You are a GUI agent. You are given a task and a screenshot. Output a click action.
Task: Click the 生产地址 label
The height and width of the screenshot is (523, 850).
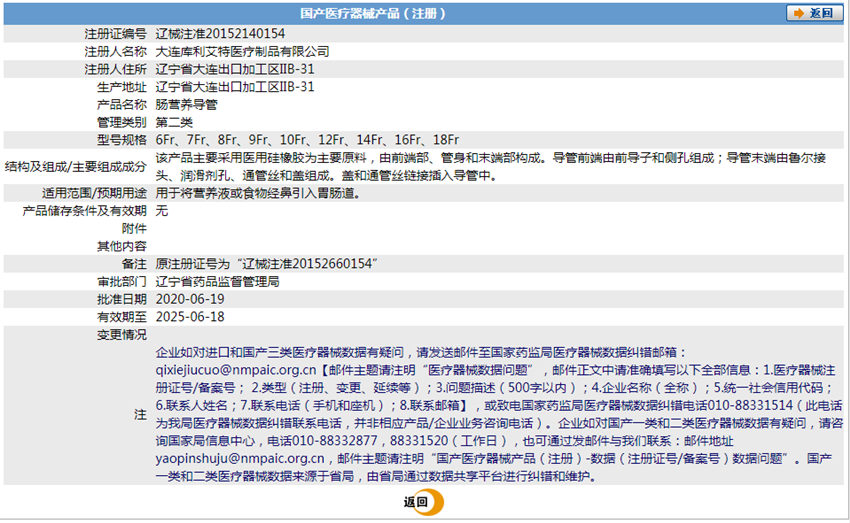point(122,87)
